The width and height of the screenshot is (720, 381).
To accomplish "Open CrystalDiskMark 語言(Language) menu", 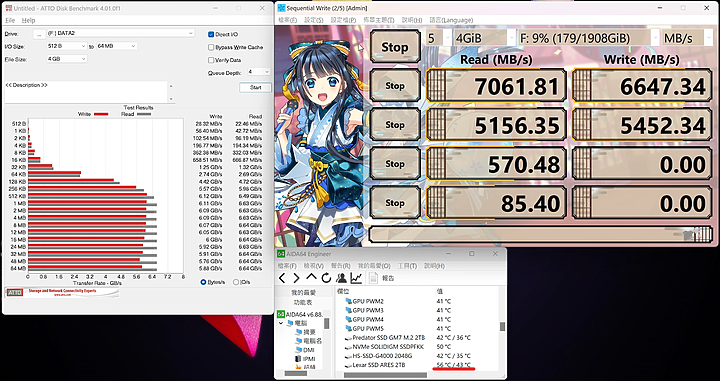I will pos(451,20).
